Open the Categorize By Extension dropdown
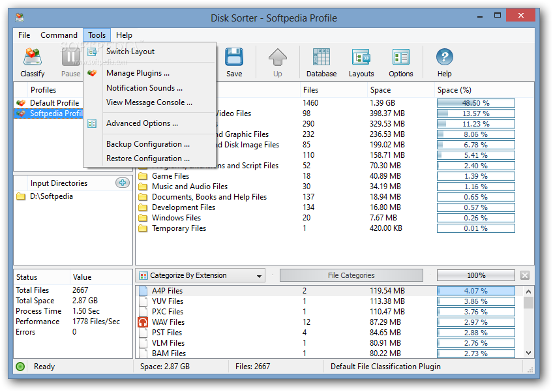The width and height of the screenshot is (553, 392). 202,275
